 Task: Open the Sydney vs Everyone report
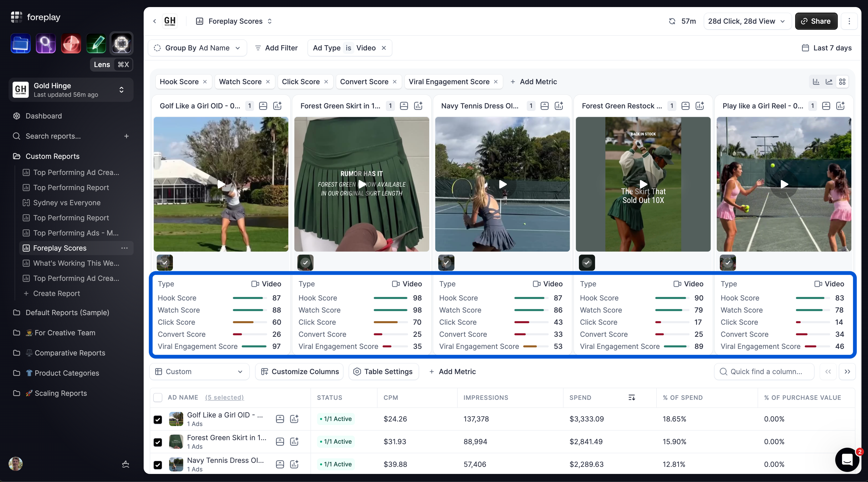coord(67,203)
